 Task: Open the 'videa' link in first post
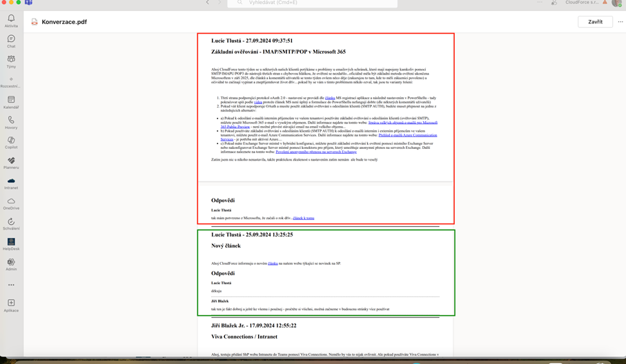coord(258,102)
